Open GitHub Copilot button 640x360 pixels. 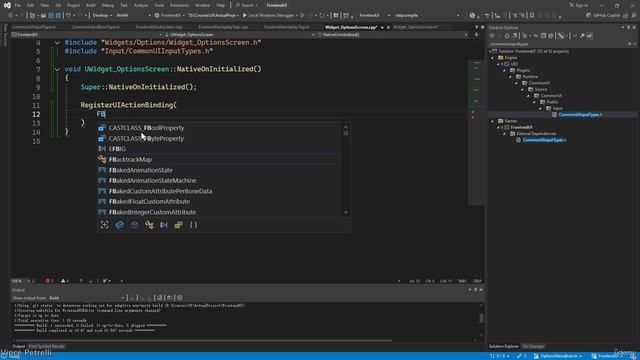(603, 15)
